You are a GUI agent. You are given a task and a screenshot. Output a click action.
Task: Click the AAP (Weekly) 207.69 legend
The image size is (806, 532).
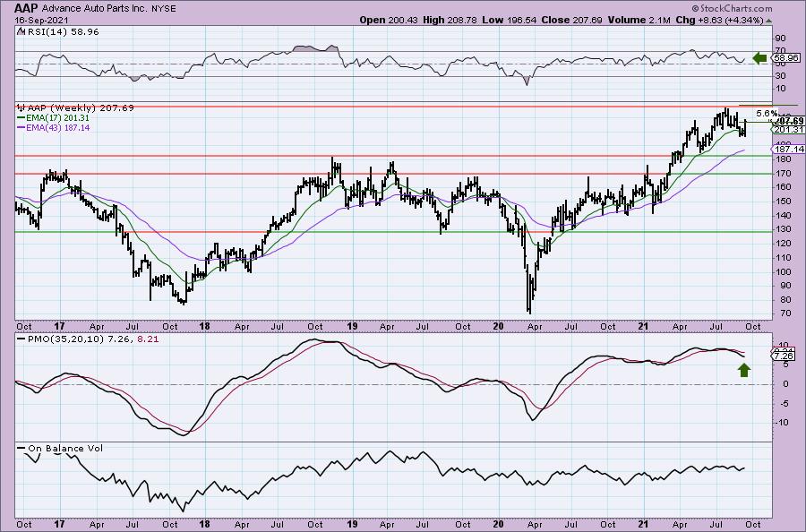(x=81, y=108)
